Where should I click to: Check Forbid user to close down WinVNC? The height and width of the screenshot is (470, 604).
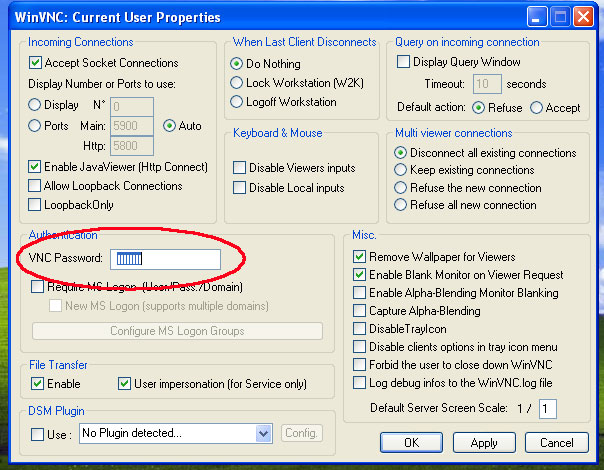359,364
